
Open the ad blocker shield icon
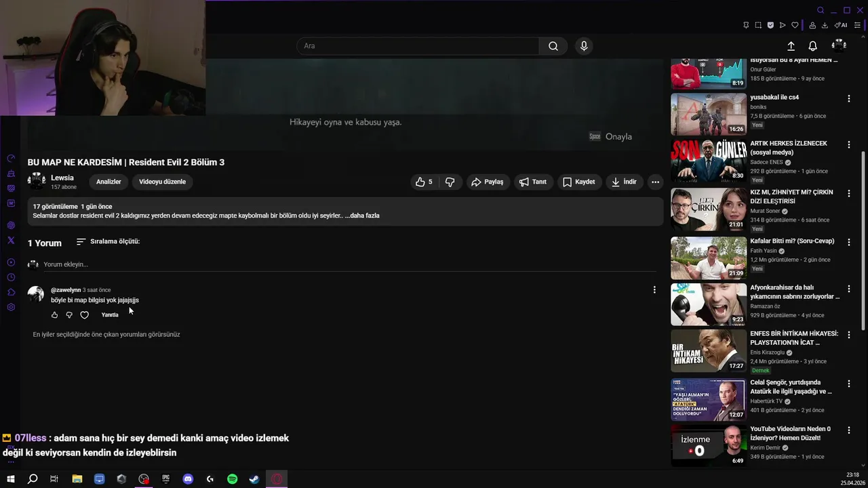(770, 25)
